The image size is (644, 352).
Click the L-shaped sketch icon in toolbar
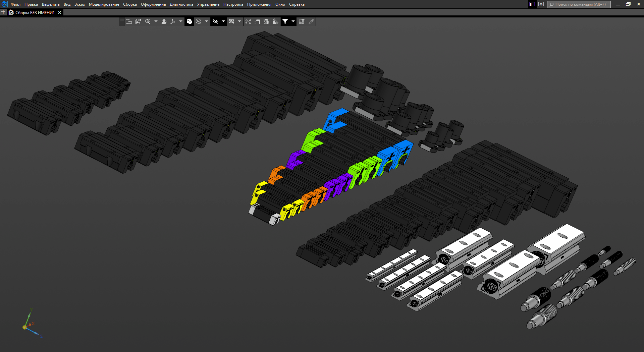tap(129, 21)
